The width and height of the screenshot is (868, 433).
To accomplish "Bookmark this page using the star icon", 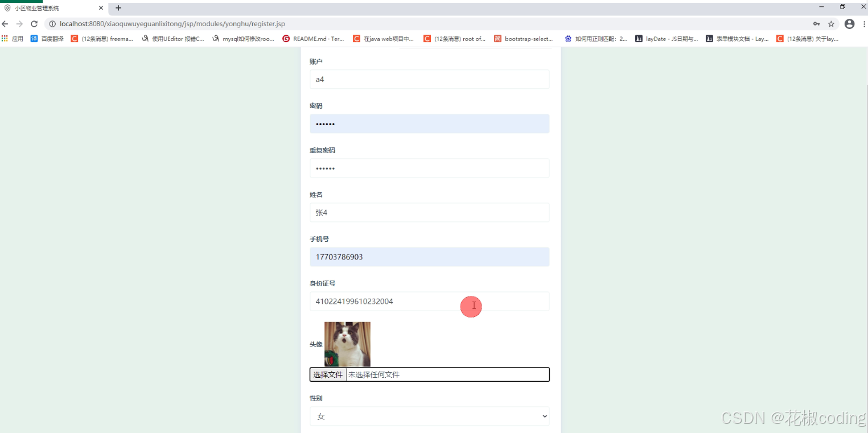I will 830,24.
